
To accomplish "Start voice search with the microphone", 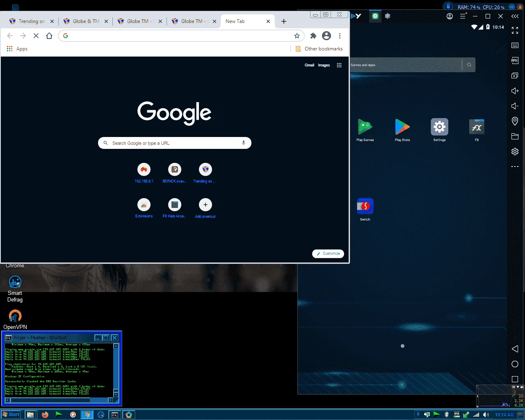I will click(x=243, y=143).
